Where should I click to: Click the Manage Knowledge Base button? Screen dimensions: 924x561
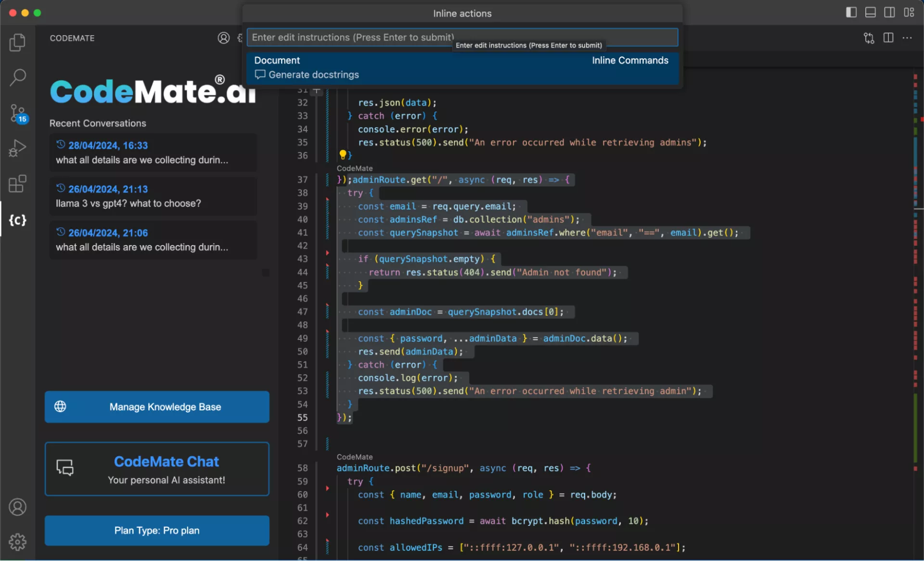pos(157,407)
